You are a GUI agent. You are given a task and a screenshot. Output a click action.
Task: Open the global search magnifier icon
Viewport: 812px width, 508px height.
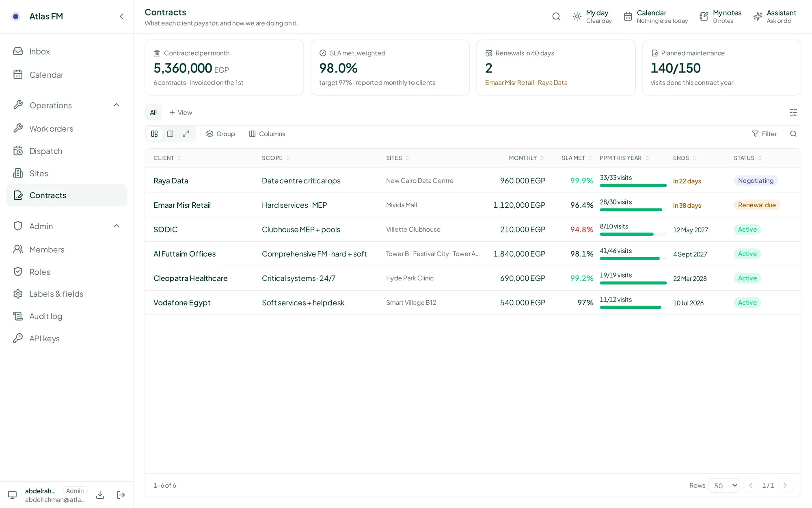point(556,16)
